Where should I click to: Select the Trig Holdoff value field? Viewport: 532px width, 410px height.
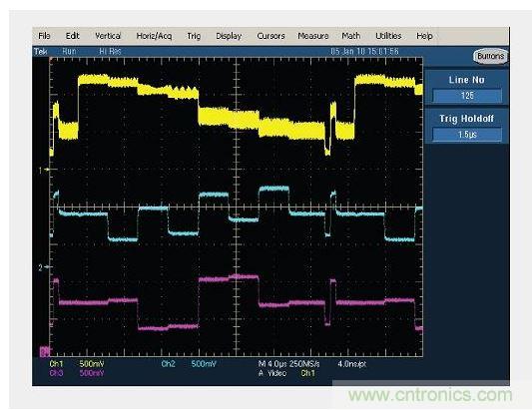click(x=467, y=135)
